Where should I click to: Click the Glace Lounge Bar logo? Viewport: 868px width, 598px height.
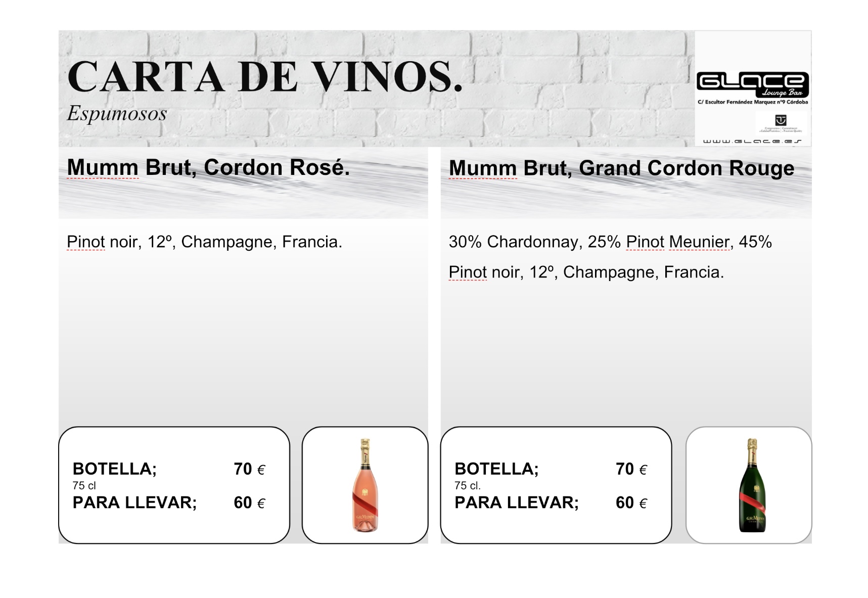coord(752,84)
